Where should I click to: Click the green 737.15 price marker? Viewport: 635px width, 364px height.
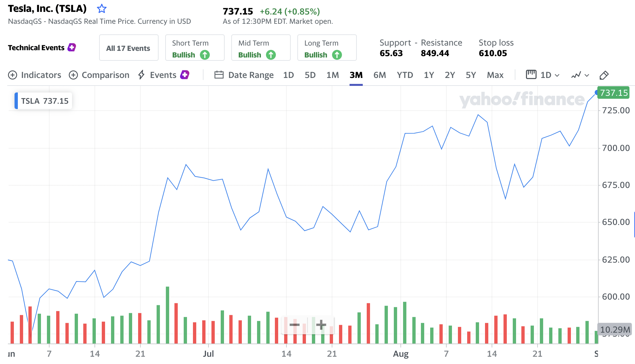coord(614,93)
